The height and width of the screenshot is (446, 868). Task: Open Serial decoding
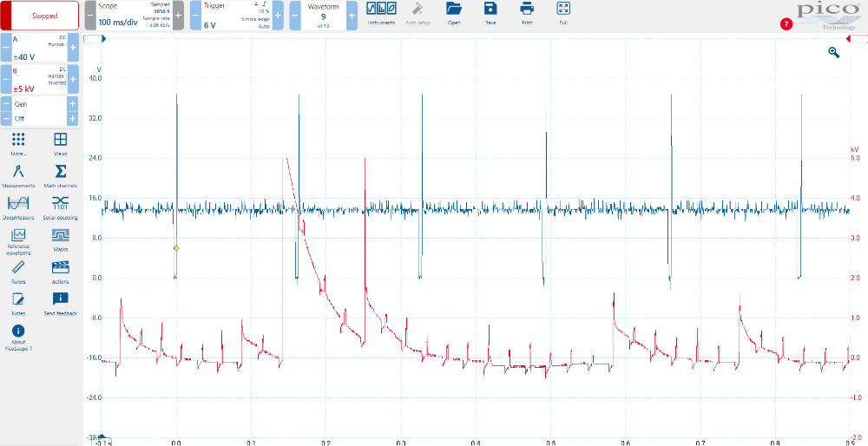pyautogui.click(x=61, y=207)
